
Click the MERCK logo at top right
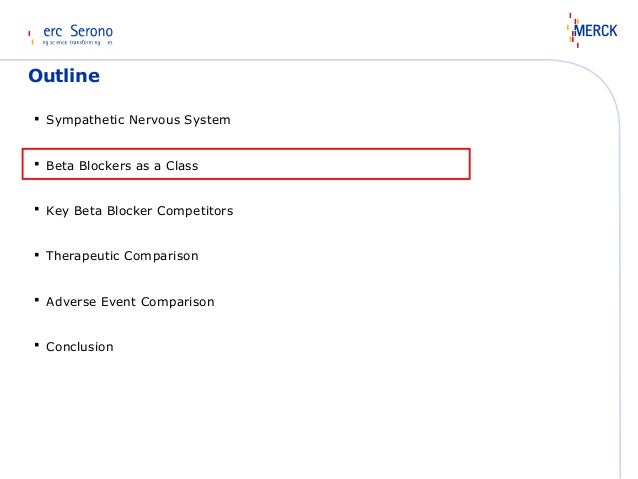[x=592, y=30]
